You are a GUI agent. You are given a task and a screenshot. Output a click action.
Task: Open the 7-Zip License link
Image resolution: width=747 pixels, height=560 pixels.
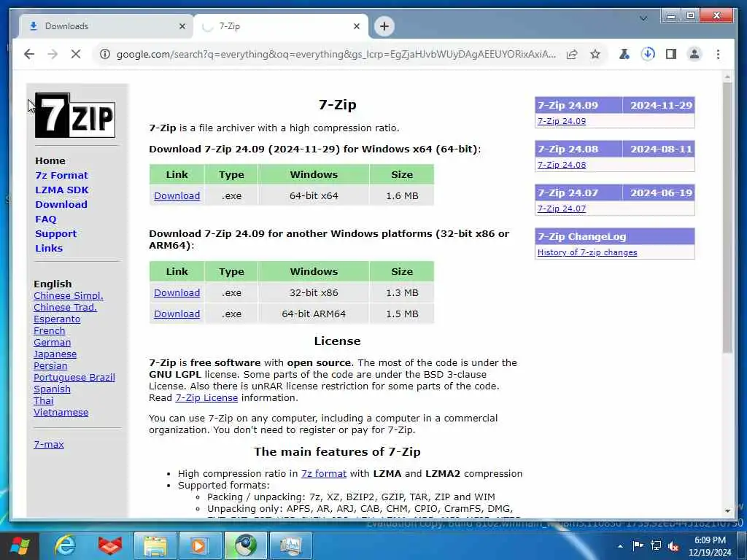click(206, 397)
